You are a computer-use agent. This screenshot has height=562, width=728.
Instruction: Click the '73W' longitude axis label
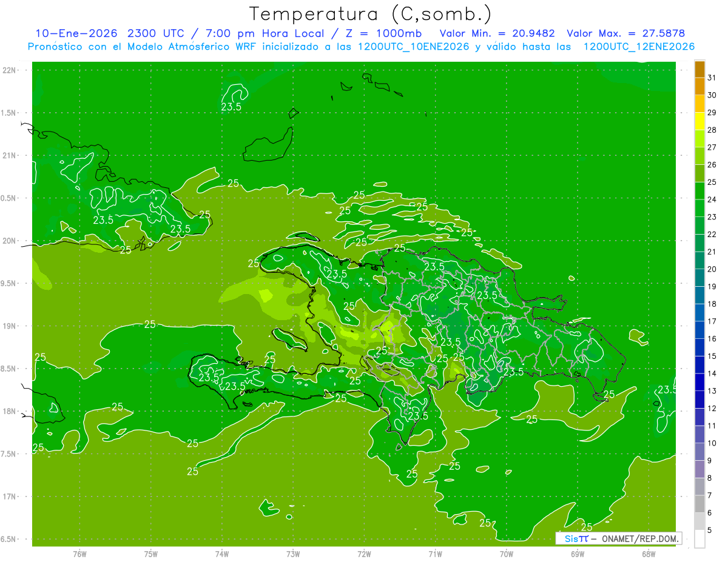pos(293,554)
